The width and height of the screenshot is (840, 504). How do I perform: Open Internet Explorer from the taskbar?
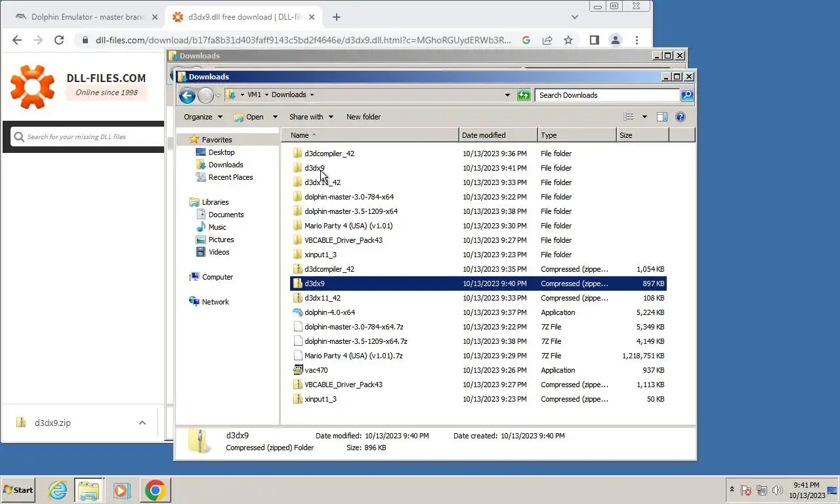pos(58,490)
